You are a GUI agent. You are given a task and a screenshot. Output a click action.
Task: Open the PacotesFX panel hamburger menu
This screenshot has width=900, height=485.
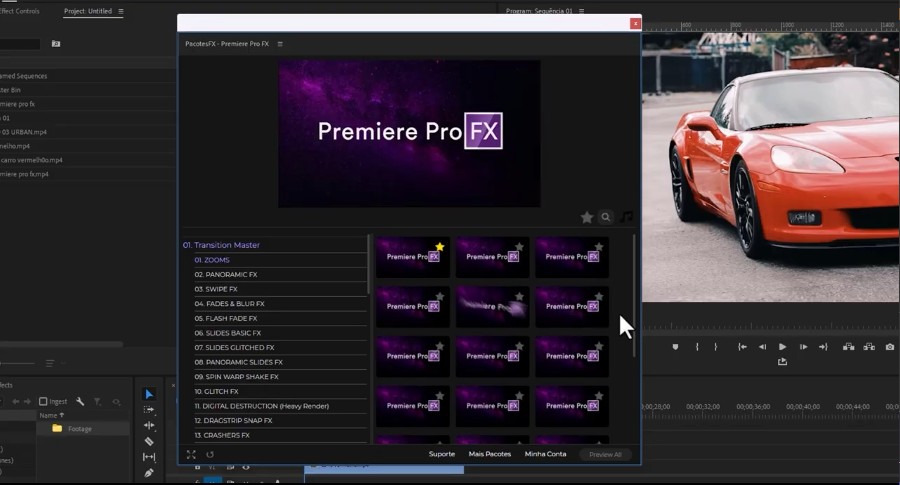[280, 44]
